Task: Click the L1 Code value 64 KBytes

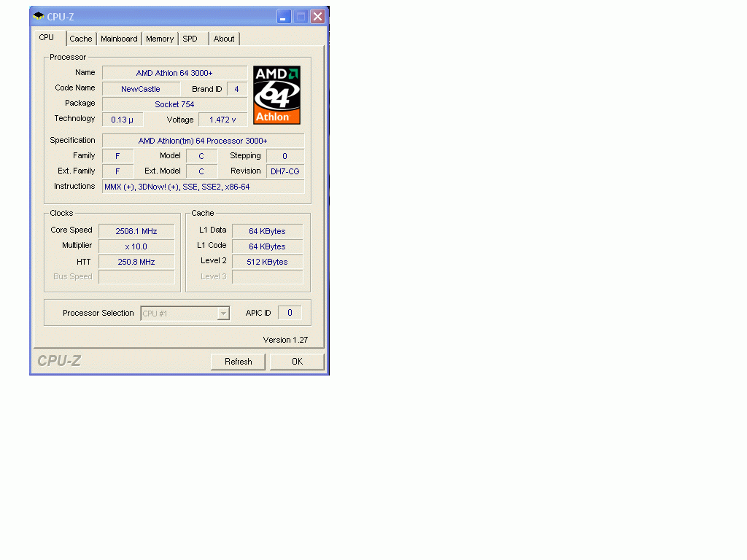Action: tap(267, 246)
